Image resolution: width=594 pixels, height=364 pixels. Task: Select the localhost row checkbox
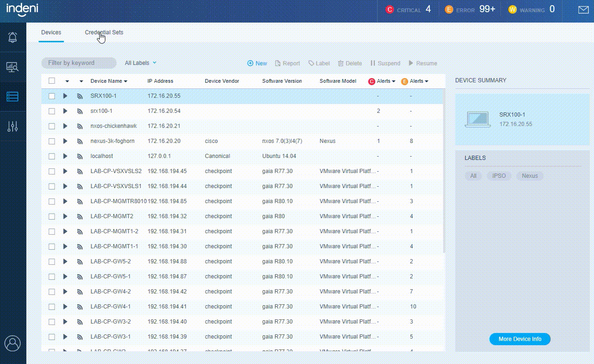[52, 156]
